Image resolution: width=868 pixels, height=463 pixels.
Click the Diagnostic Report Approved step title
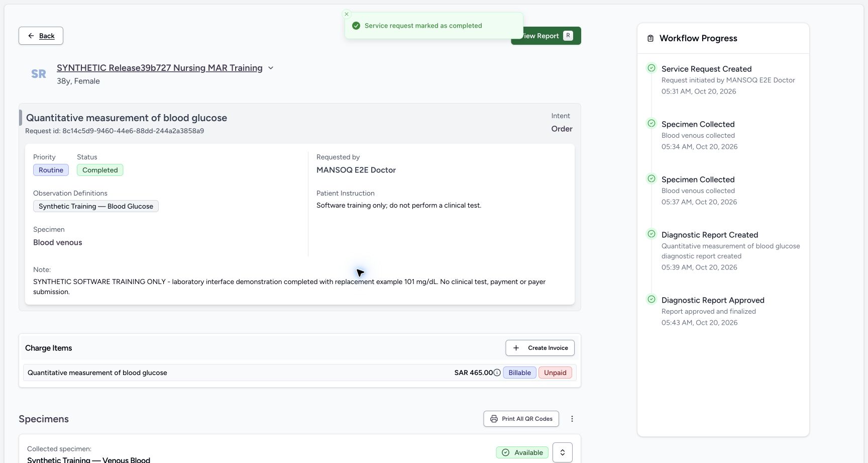pyautogui.click(x=713, y=300)
